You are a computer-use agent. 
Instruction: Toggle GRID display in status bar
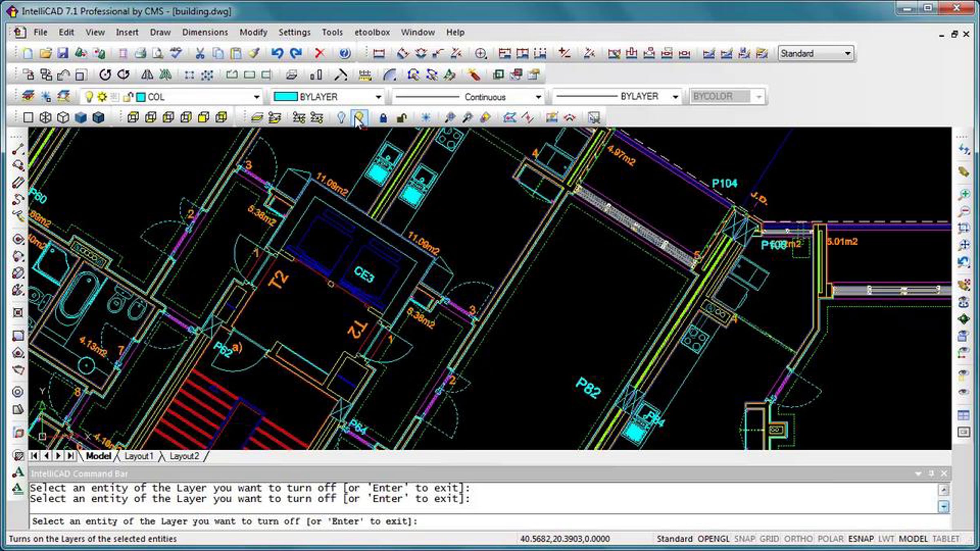769,539
